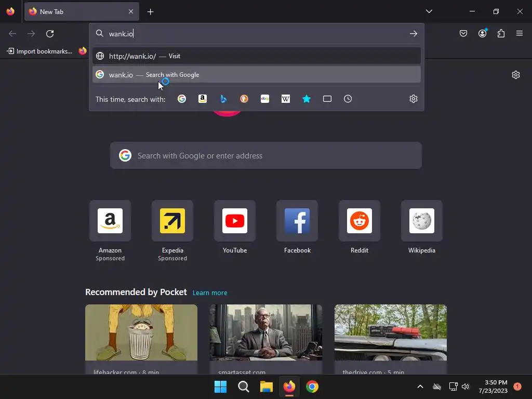Search bookmarks with the star icon

click(307, 99)
